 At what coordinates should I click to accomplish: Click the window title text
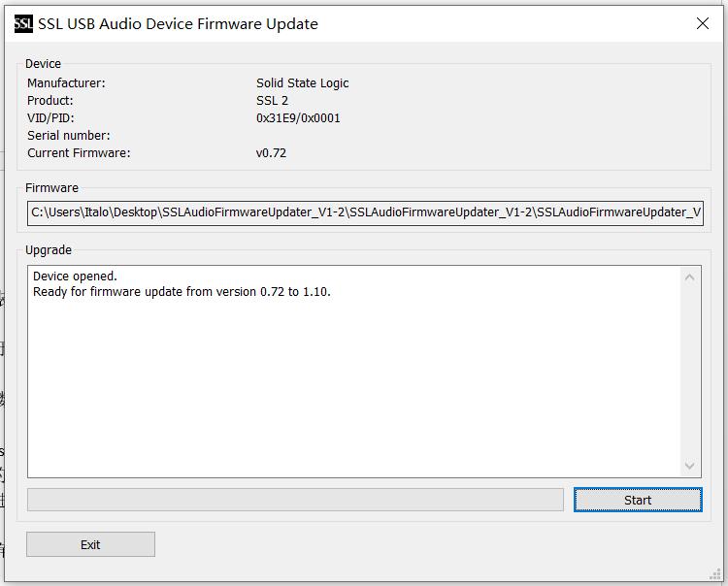[x=178, y=23]
